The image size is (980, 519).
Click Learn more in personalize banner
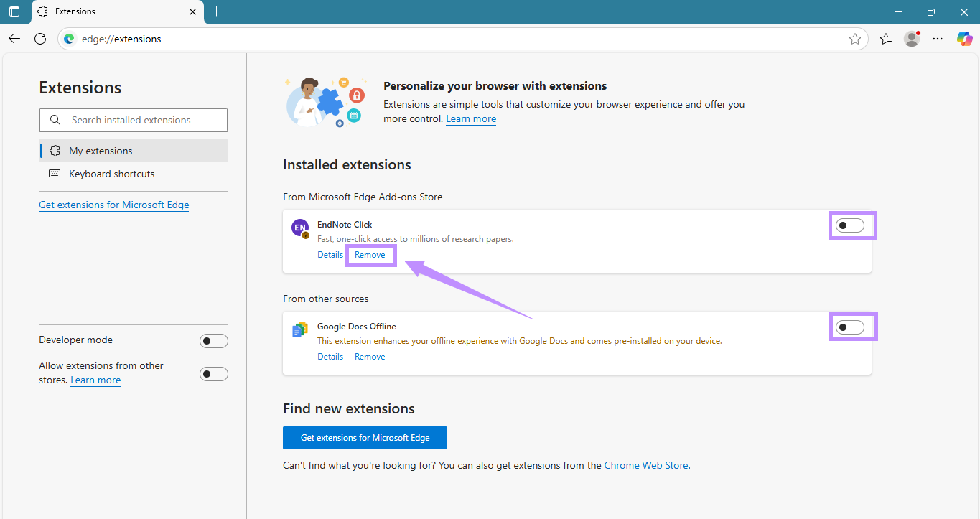[x=471, y=118]
